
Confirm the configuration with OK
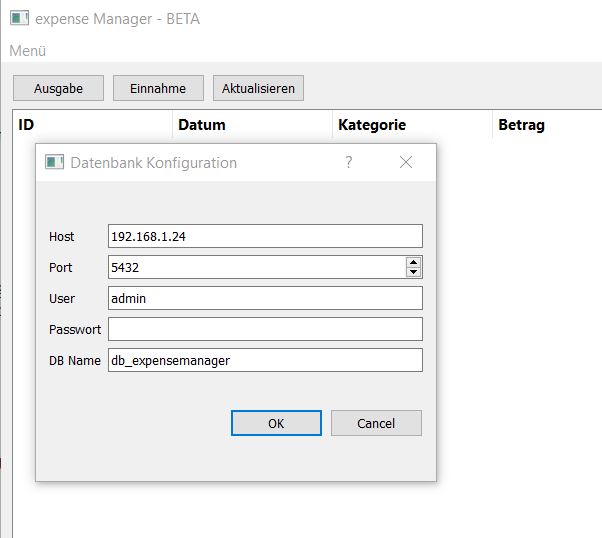pyautogui.click(x=276, y=423)
